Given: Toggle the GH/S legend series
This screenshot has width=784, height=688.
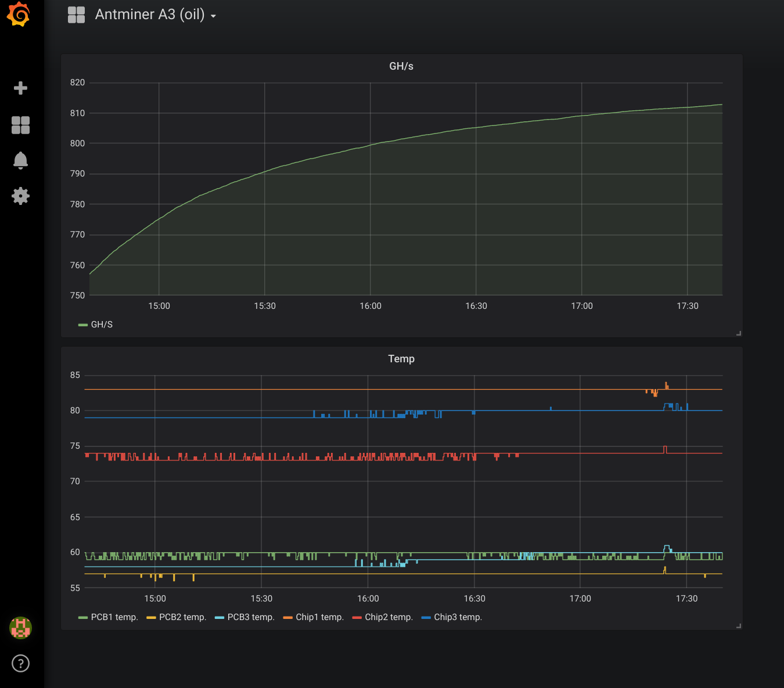Looking at the screenshot, I should (102, 325).
